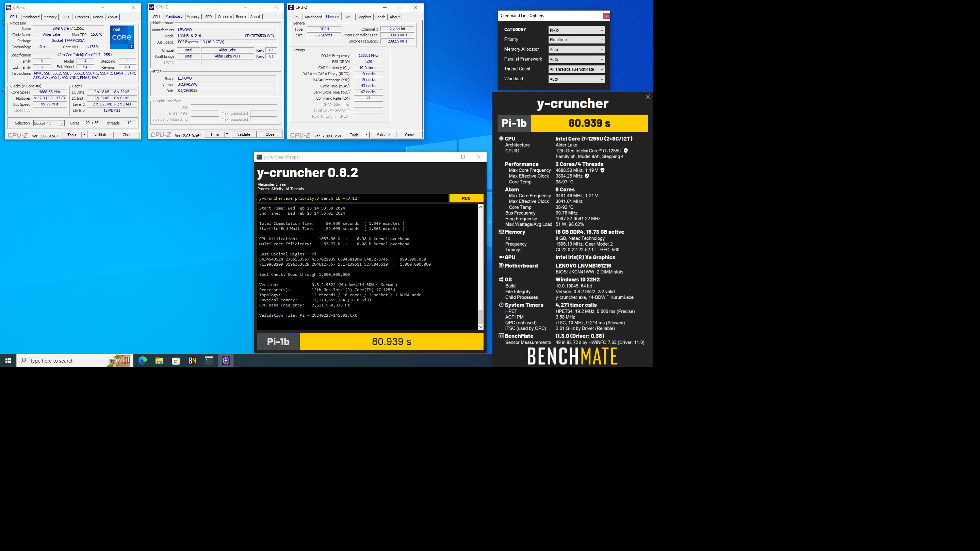The width and height of the screenshot is (980, 551).
Task: Open the BenchMate taskbar icon
Action: click(193, 361)
